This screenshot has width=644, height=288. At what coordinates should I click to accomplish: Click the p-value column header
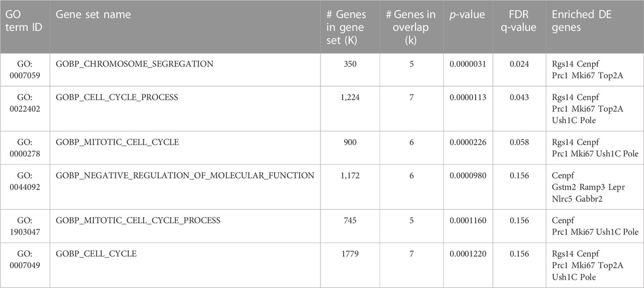pos(468,15)
